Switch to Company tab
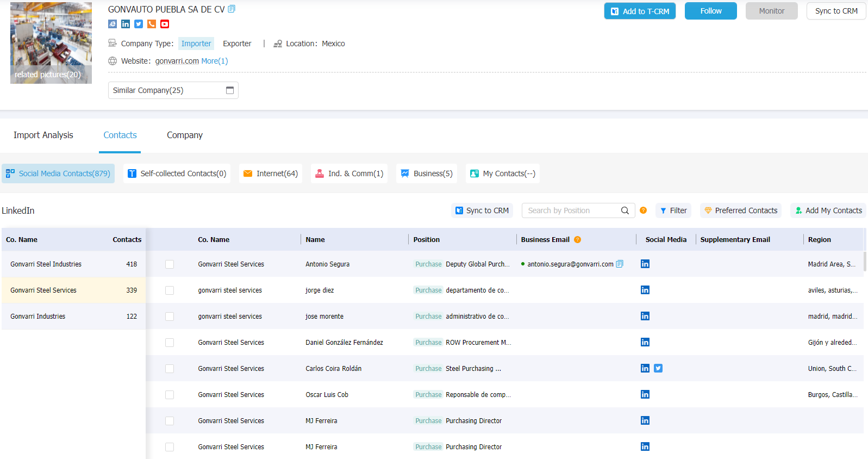 point(185,135)
